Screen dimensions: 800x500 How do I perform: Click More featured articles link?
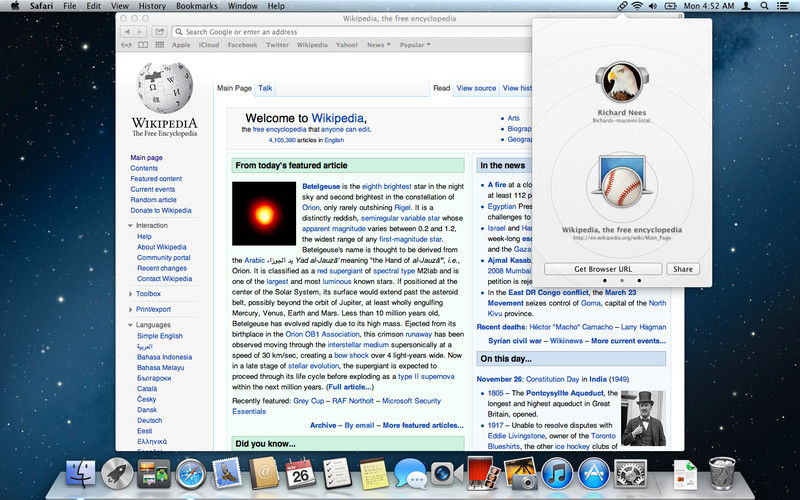423,426
